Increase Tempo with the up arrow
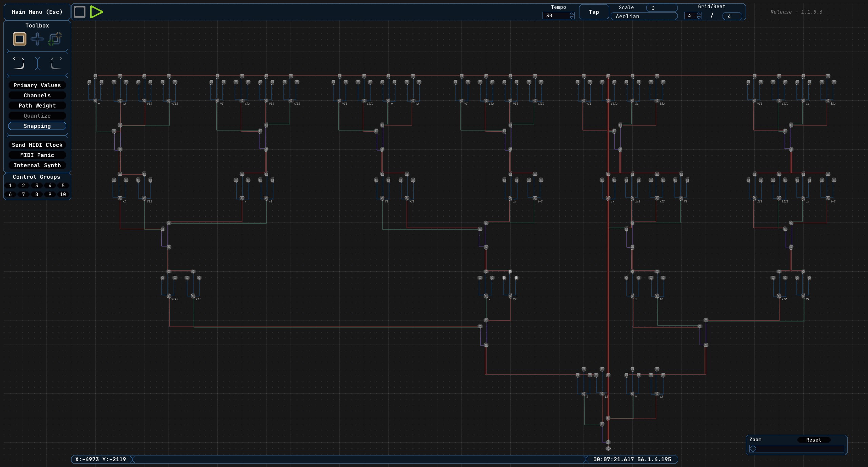The width and height of the screenshot is (868, 467). (x=572, y=14)
